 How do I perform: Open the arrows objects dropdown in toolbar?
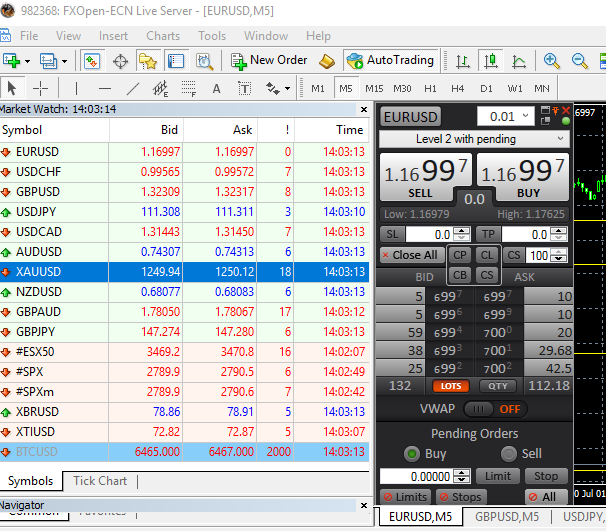[x=288, y=88]
